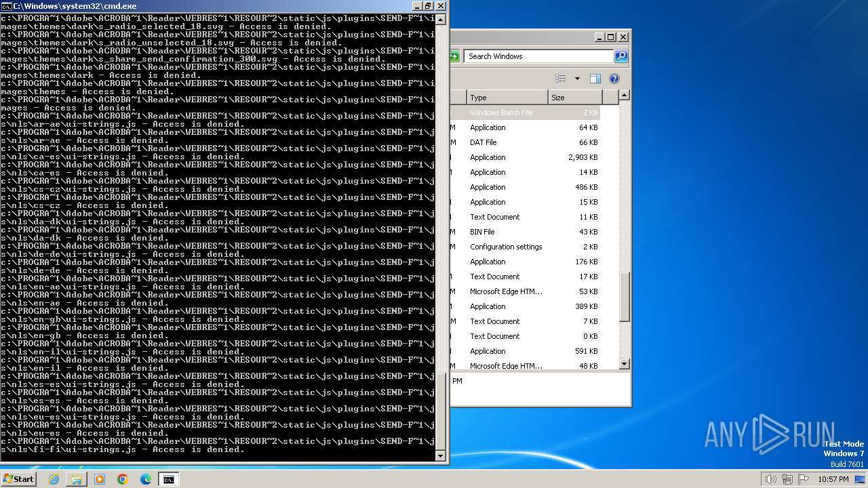Select the 591 KB Application row
The height and width of the screenshot is (488, 868).
pos(525,351)
